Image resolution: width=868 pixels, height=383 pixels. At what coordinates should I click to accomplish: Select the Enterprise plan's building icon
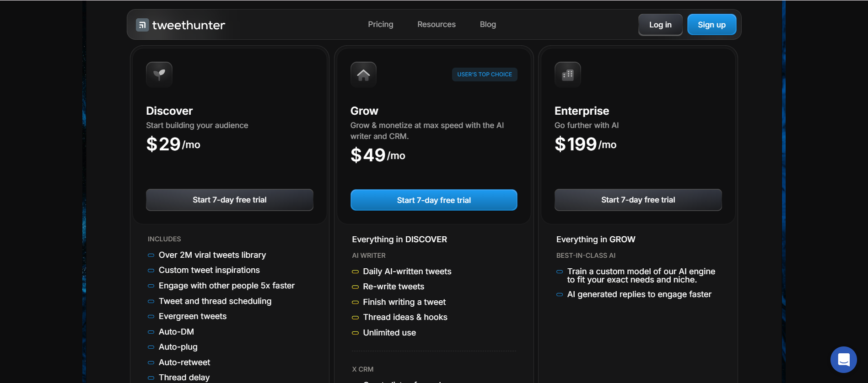coord(567,74)
